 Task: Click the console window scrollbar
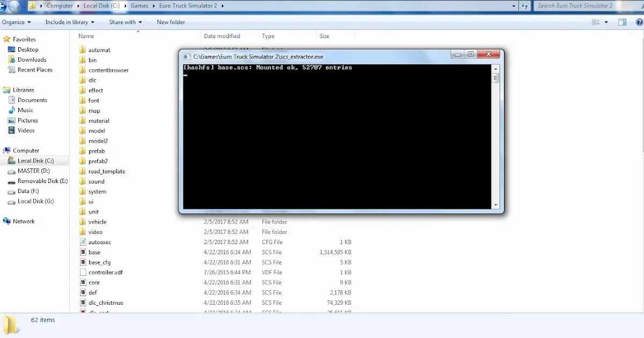495,136
